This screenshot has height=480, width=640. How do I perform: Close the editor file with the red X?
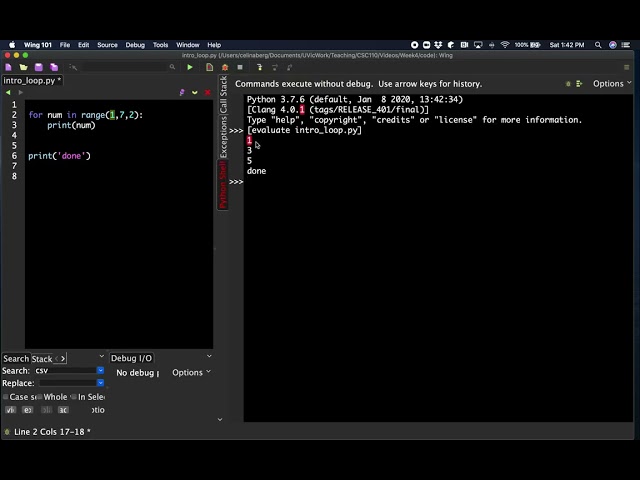[207, 93]
